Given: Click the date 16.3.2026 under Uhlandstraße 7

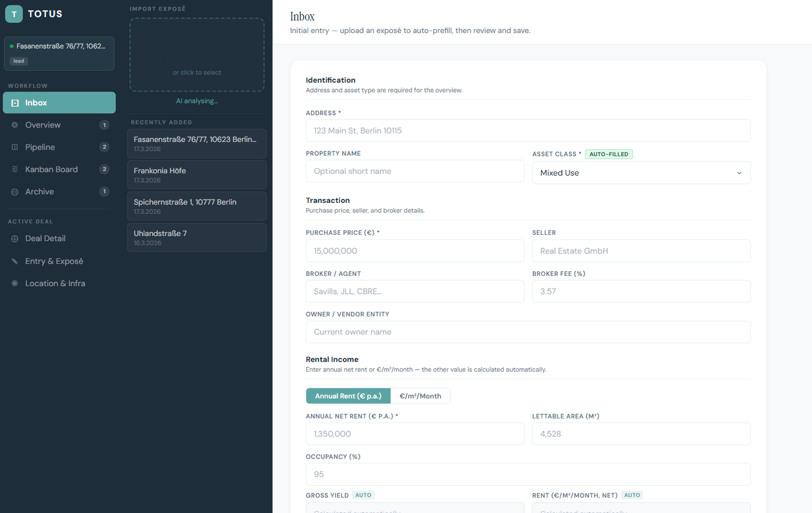Looking at the screenshot, I should tap(147, 243).
